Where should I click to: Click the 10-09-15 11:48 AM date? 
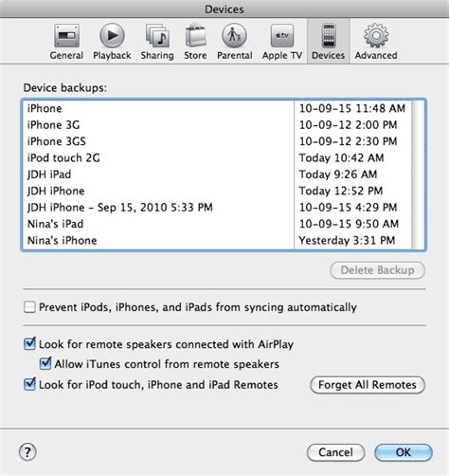pyautogui.click(x=352, y=108)
